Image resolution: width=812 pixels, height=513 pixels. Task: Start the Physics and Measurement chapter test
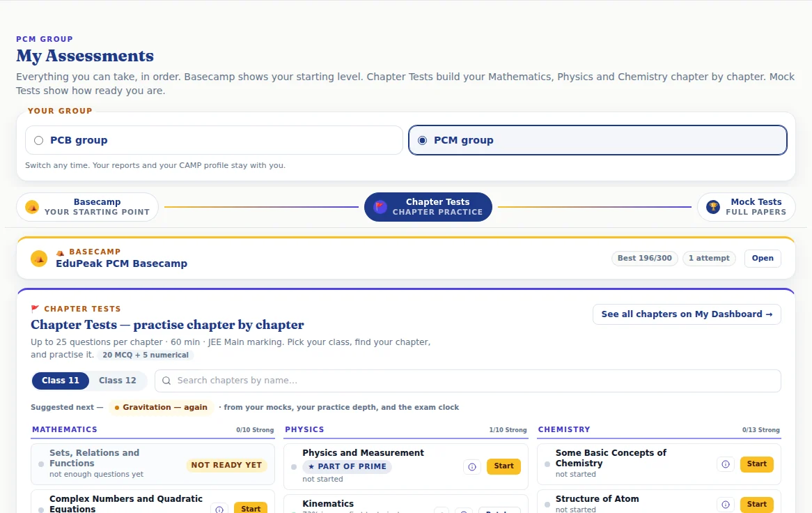pyautogui.click(x=503, y=466)
